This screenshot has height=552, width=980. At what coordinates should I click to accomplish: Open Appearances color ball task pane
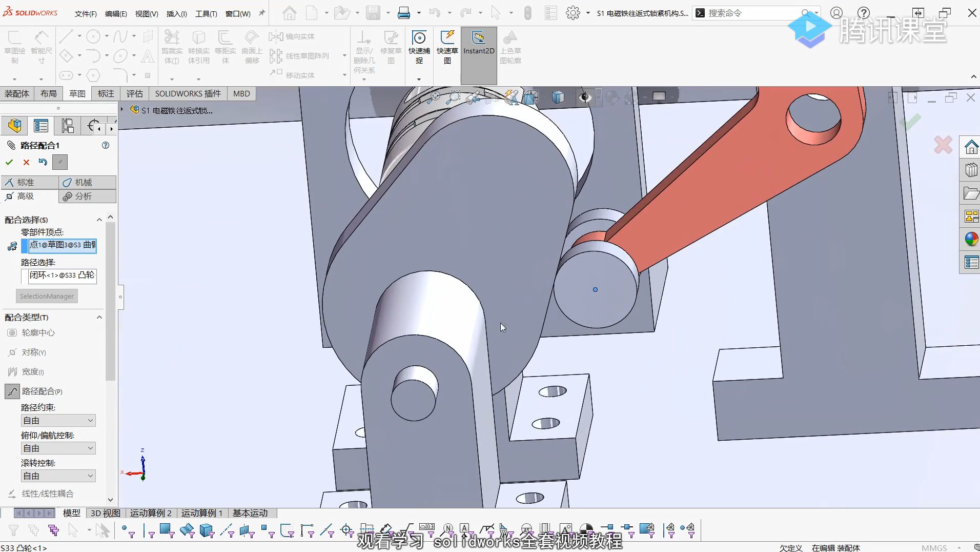click(971, 240)
